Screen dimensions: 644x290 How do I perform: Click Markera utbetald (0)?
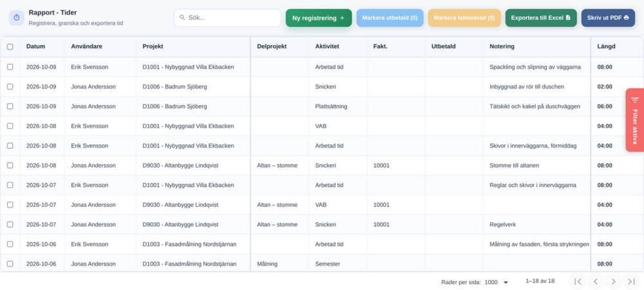point(390,18)
